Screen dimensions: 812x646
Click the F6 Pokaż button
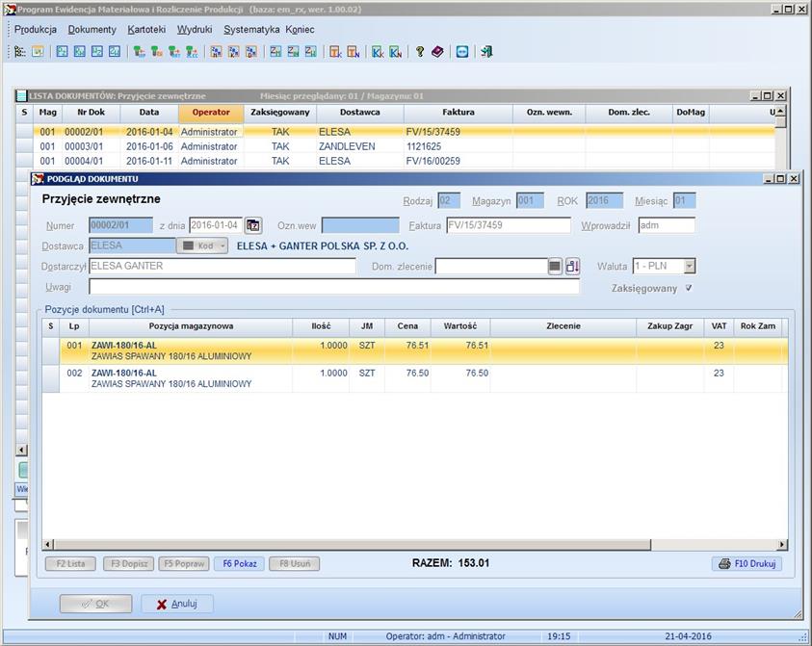pyautogui.click(x=240, y=563)
